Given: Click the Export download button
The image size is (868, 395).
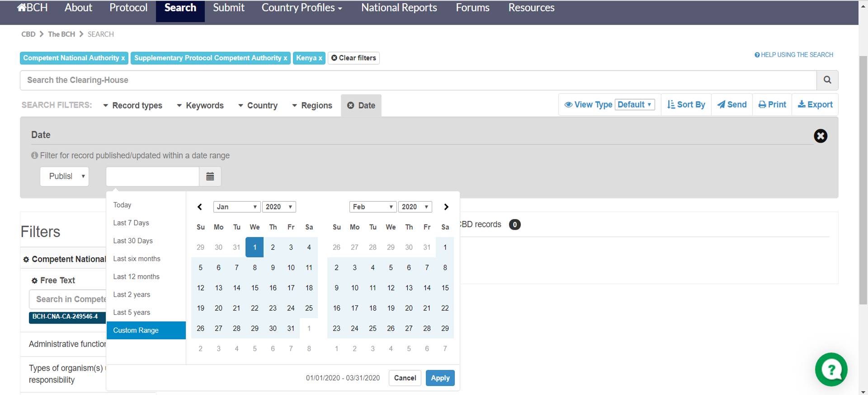Looking at the screenshot, I should (815, 105).
